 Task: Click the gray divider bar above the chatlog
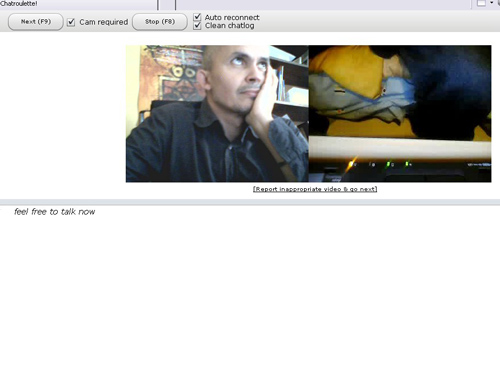click(250, 202)
